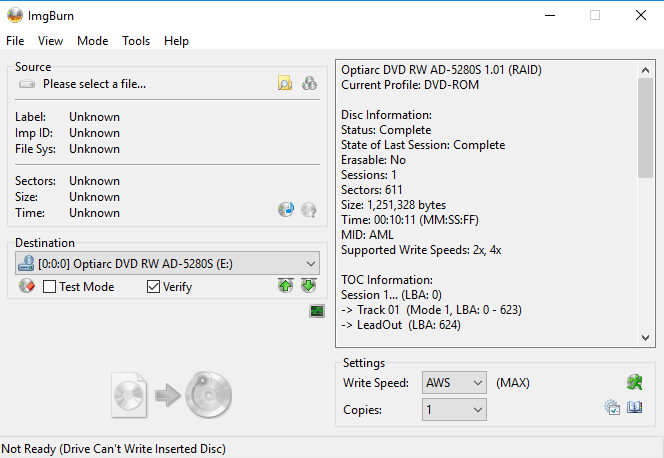Minimize the ImgBurn window
Viewport: 664px width, 458px height.
pyautogui.click(x=550, y=15)
